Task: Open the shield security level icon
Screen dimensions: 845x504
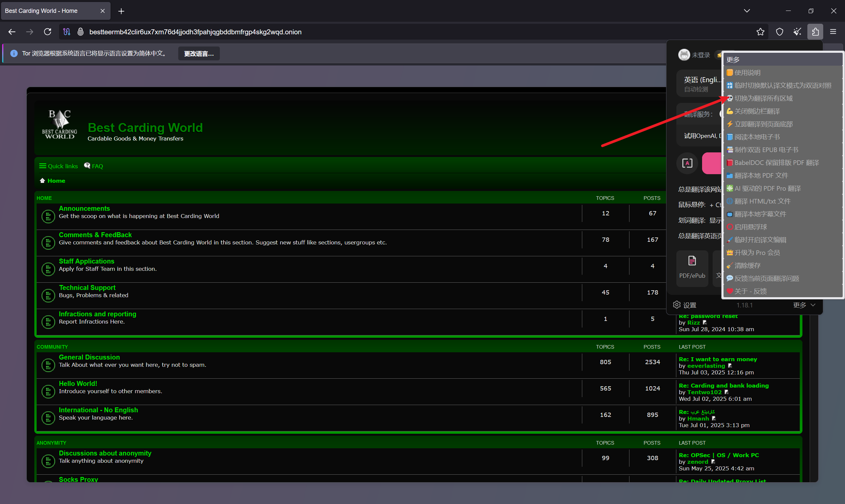Action: pyautogui.click(x=779, y=32)
